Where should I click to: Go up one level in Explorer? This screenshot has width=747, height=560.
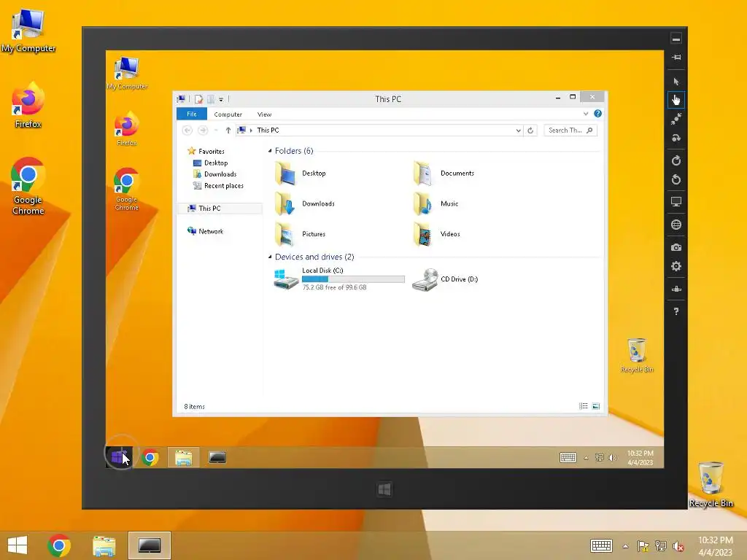pyautogui.click(x=228, y=130)
